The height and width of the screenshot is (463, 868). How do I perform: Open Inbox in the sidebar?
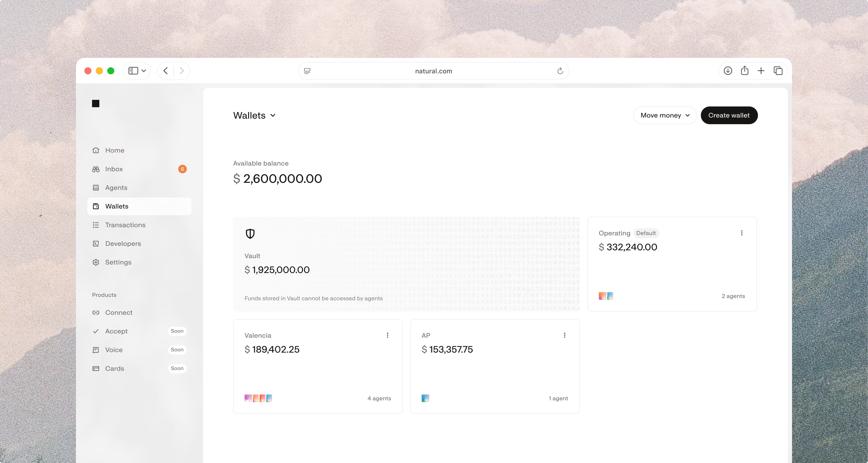(x=139, y=169)
